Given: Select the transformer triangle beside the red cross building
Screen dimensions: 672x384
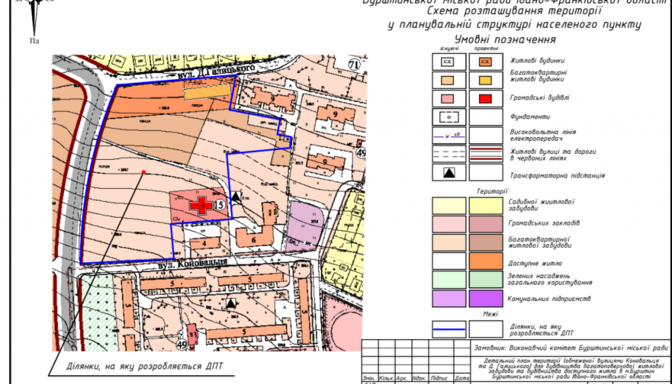Looking at the screenshot, I should coord(236,198).
